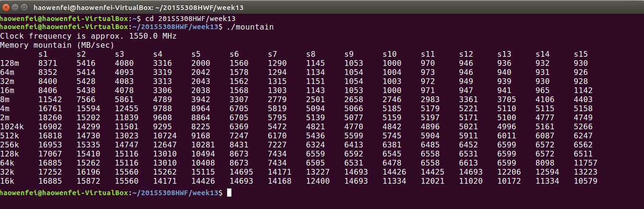This screenshot has height=209, width=644.
Task: Click row label 1024k
Action: click(x=12, y=127)
